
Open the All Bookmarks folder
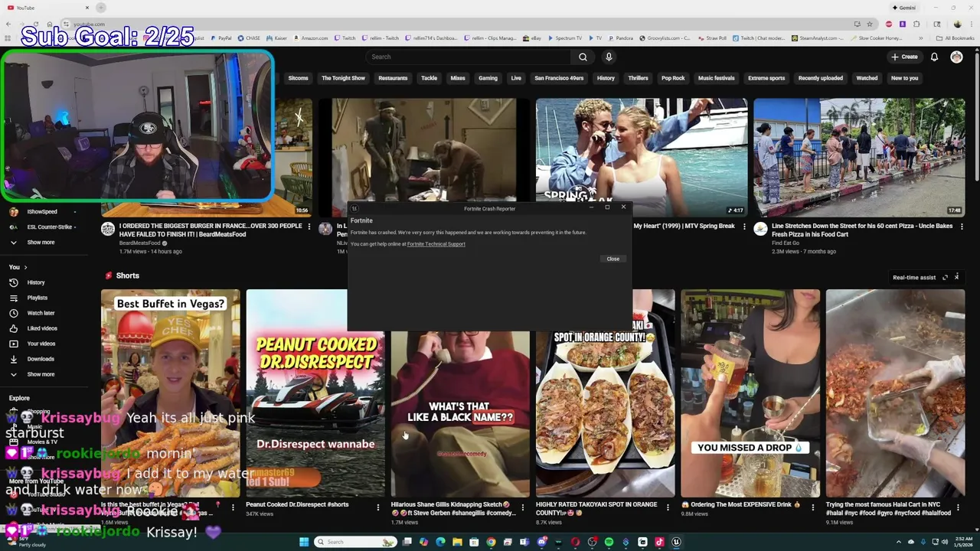coord(955,37)
